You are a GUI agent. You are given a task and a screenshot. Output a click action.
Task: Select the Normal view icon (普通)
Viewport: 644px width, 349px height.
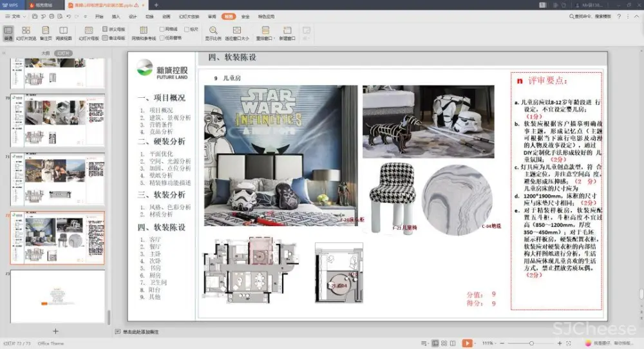click(8, 33)
